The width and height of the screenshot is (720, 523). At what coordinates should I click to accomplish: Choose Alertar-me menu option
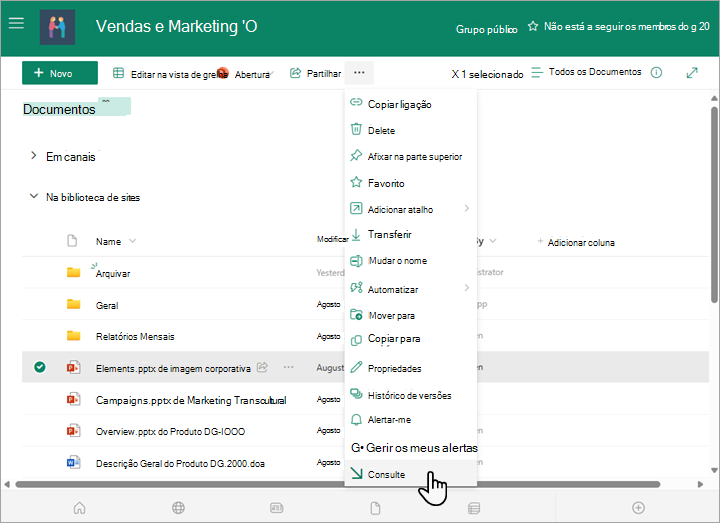click(411, 420)
